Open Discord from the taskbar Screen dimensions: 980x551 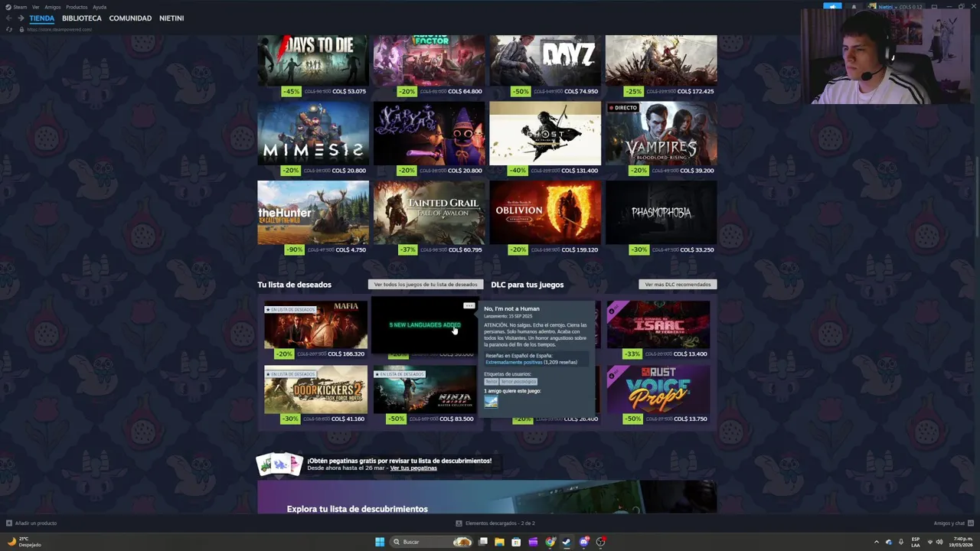pos(584,542)
